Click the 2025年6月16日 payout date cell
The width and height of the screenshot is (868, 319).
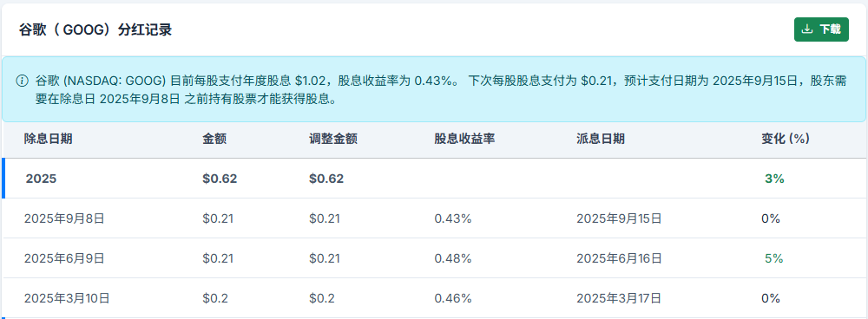[619, 258]
